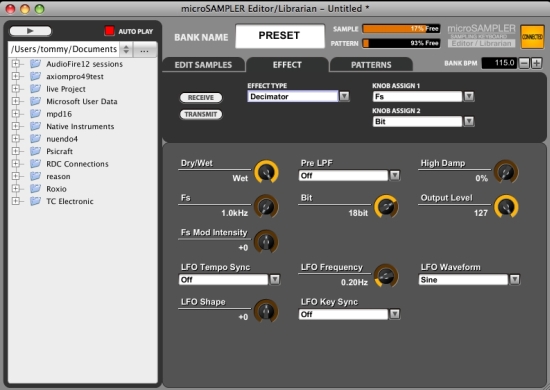Select the reason folder icon
Image resolution: width=550 pixels, height=390 pixels.
tap(35, 176)
